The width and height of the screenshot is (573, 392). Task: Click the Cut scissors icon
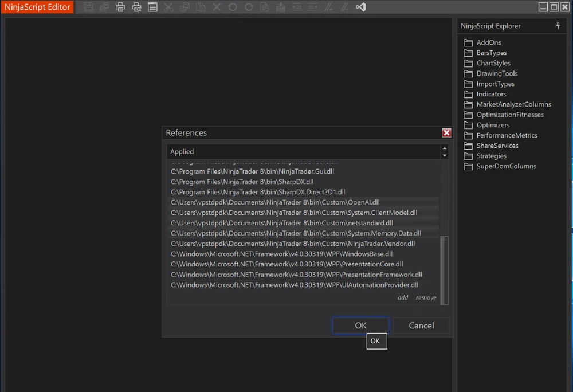click(x=168, y=7)
